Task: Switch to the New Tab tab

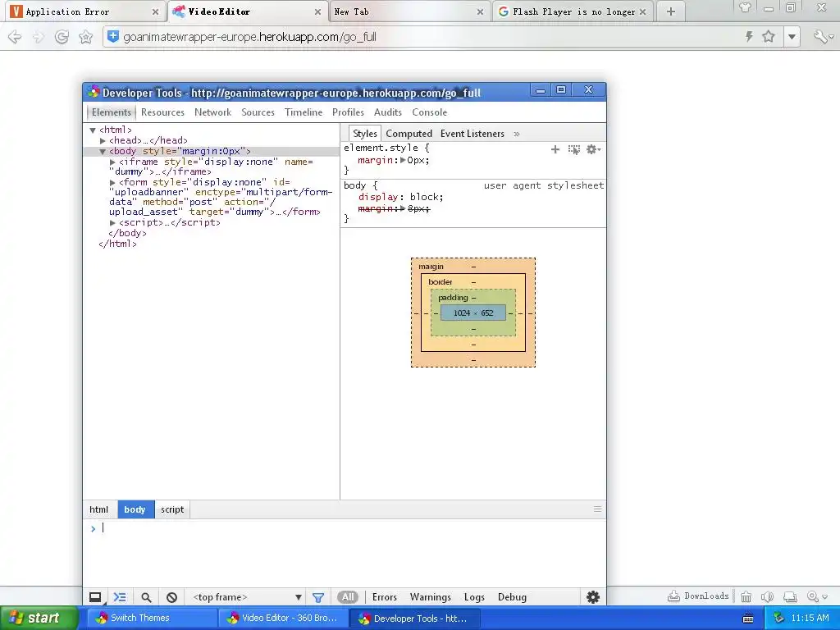Action: [410, 11]
